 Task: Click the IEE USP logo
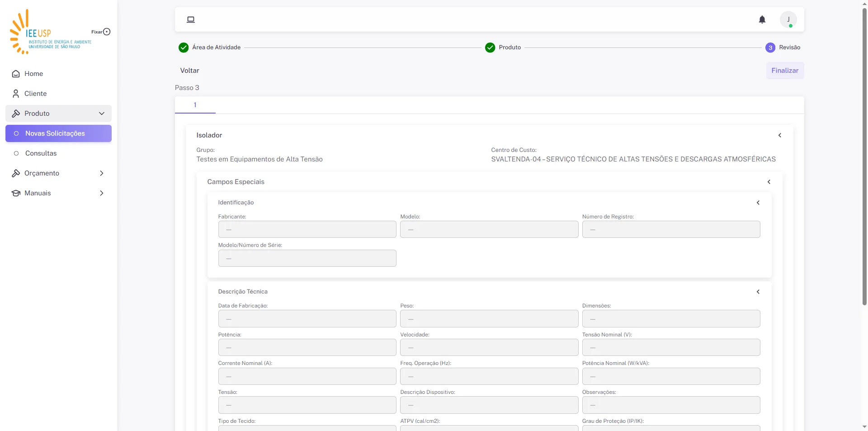coord(50,32)
